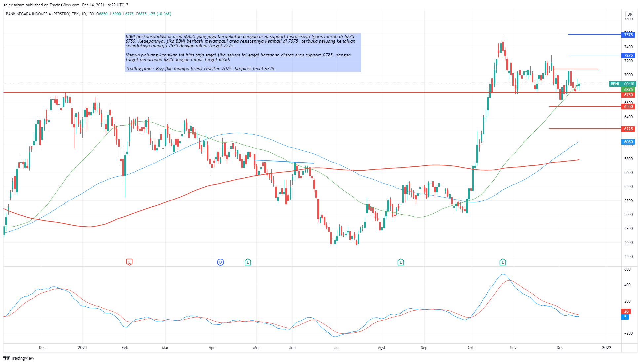This screenshot has width=641, height=364.
Task: Click the 4400 price axis label
Action: (628, 256)
